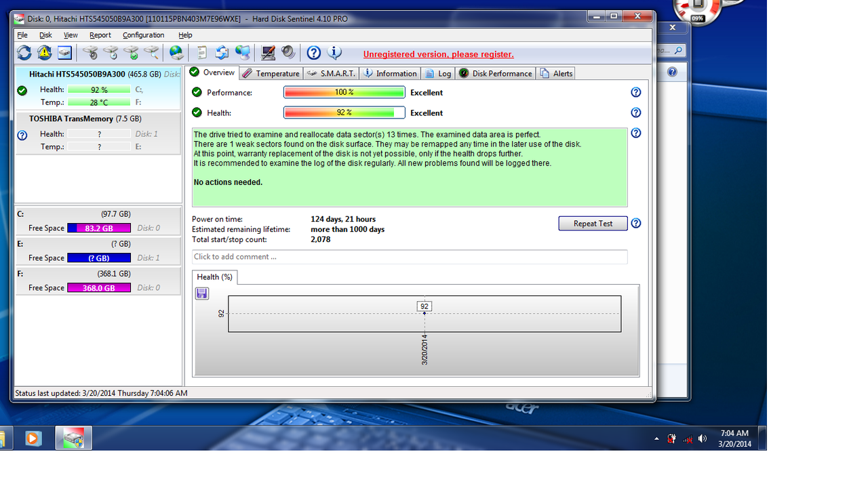Open the File menu

tap(22, 35)
